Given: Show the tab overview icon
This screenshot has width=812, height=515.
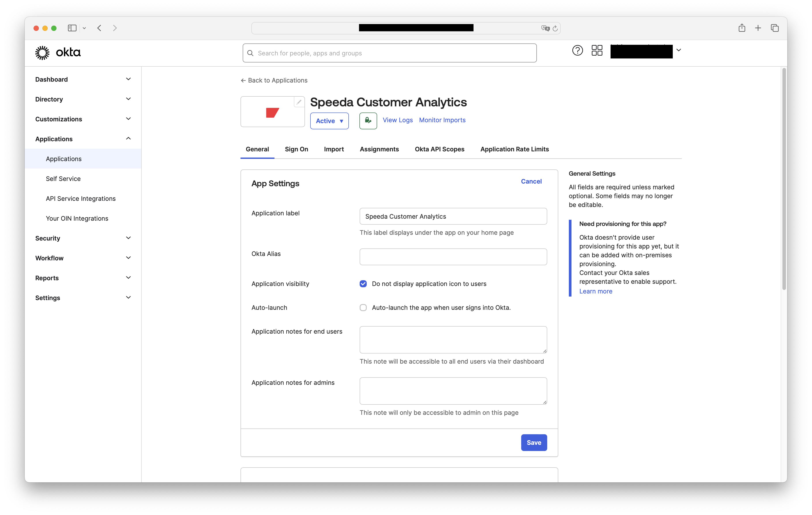Looking at the screenshot, I should pyautogui.click(x=774, y=28).
